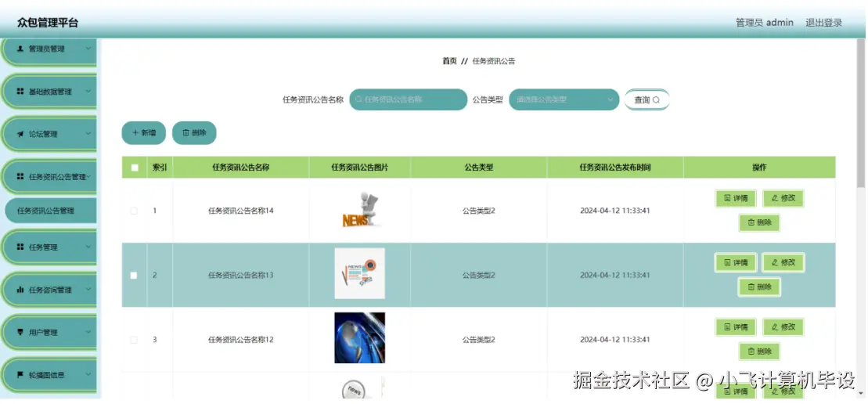Click 详情 icon in row 任务资讯公告名称14

click(x=727, y=198)
